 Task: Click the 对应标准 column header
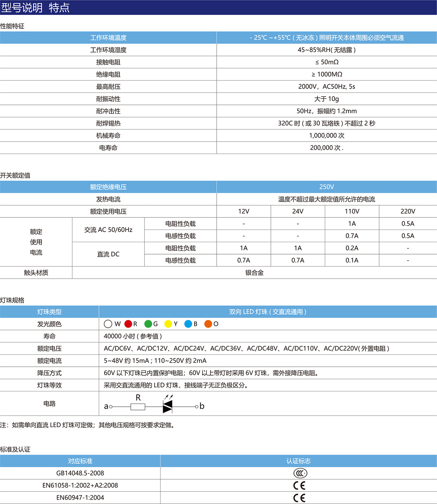point(80,461)
